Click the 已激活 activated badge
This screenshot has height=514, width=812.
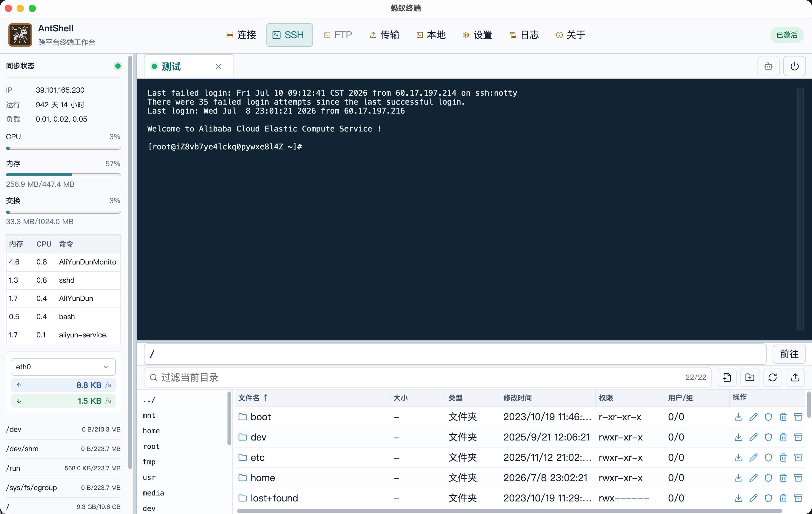coord(787,35)
